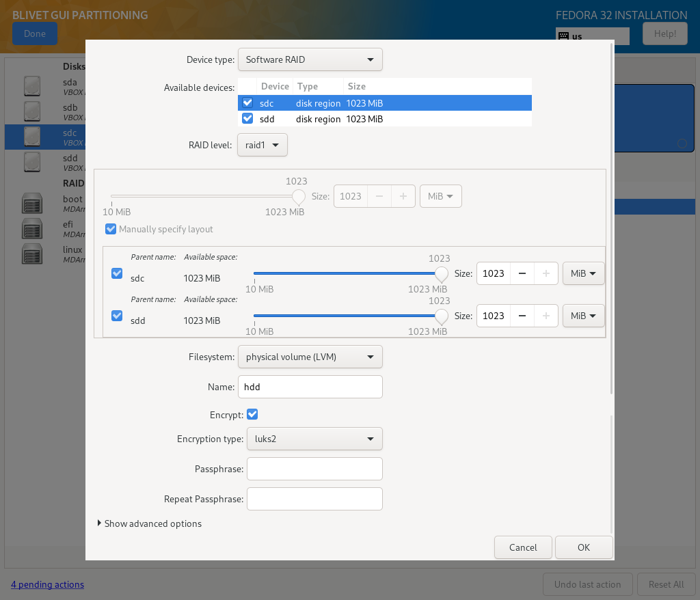
Task: Select the linux RAID array icon
Action: [x=32, y=254]
